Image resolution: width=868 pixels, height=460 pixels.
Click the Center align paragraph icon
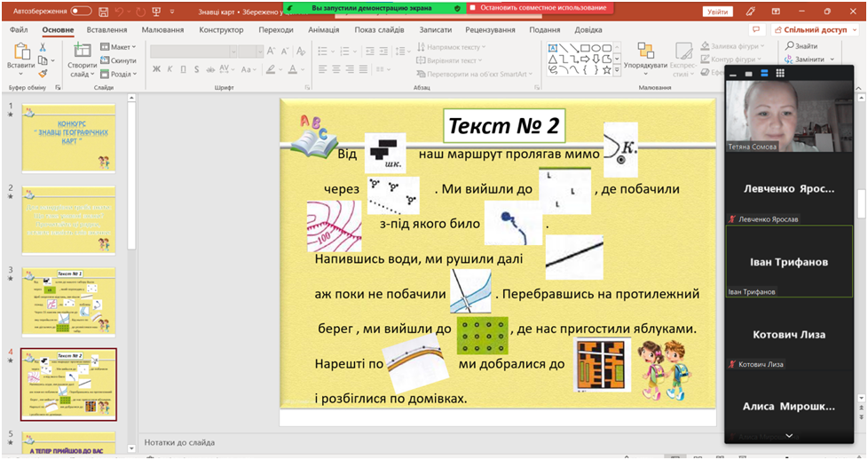pos(336,69)
